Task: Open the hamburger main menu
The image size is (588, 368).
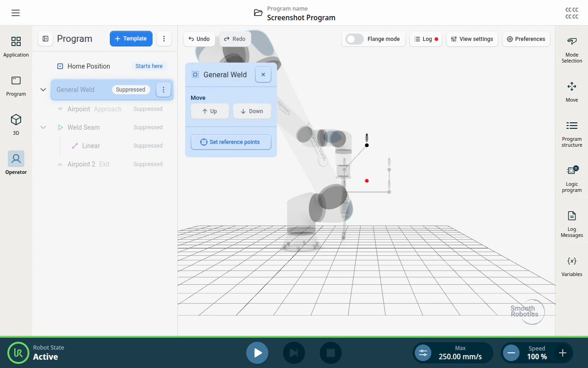Action: click(16, 13)
